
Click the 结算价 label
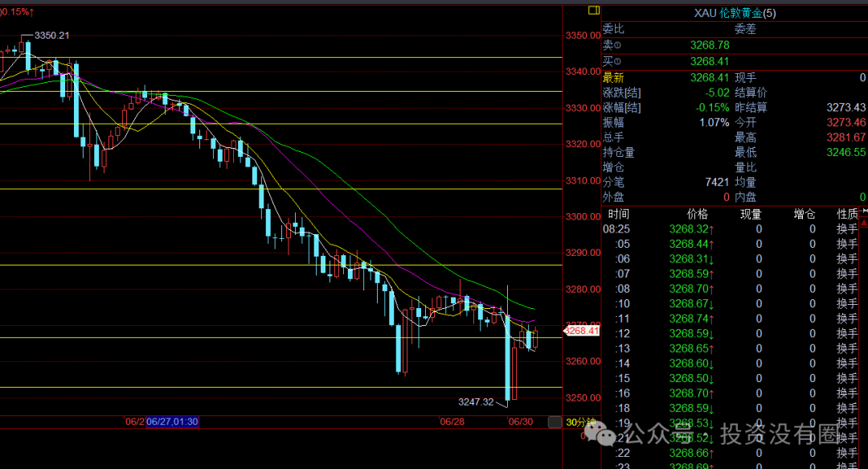click(x=751, y=93)
